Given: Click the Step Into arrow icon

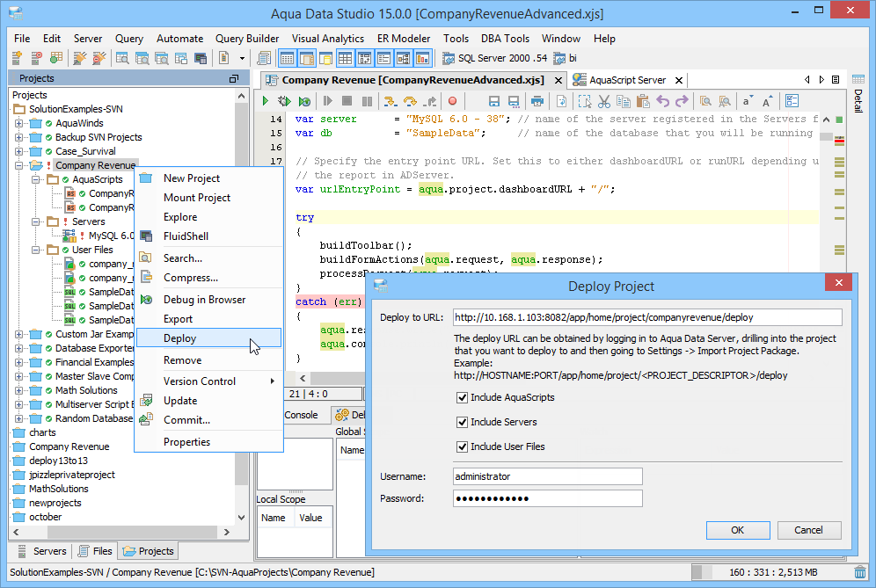Looking at the screenshot, I should (390, 101).
